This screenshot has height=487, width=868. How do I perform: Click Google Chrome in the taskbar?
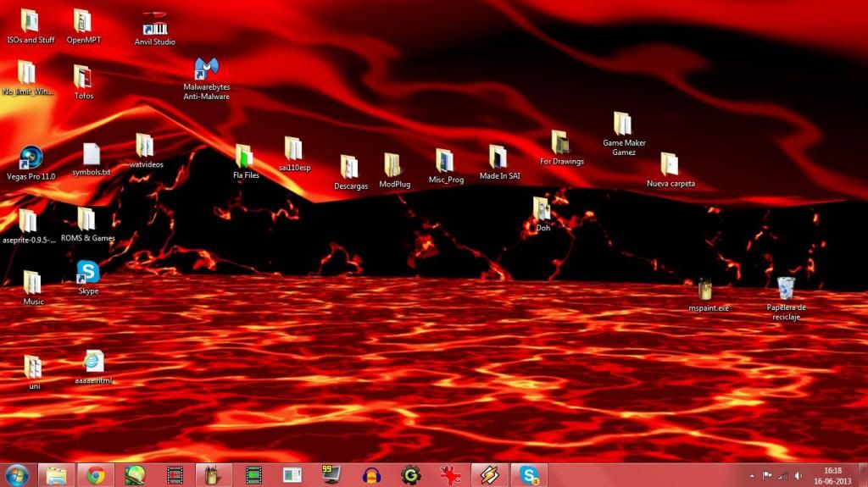tap(95, 475)
